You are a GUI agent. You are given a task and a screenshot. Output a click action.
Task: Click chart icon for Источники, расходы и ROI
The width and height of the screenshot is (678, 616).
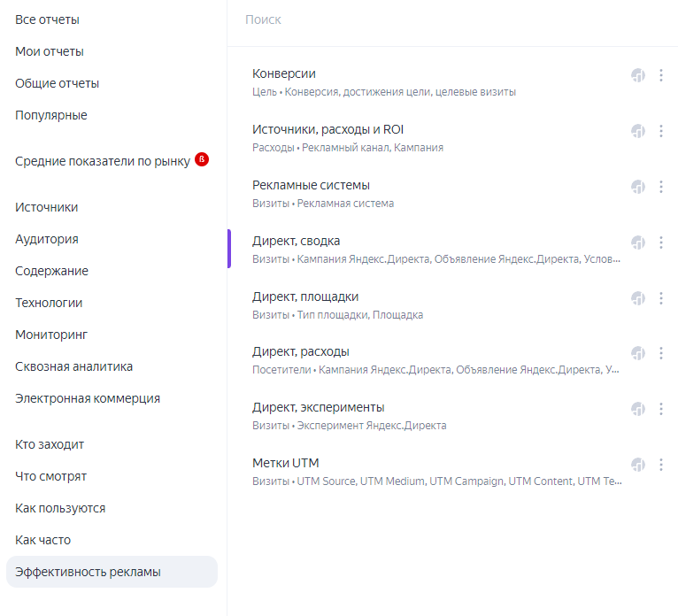637,131
